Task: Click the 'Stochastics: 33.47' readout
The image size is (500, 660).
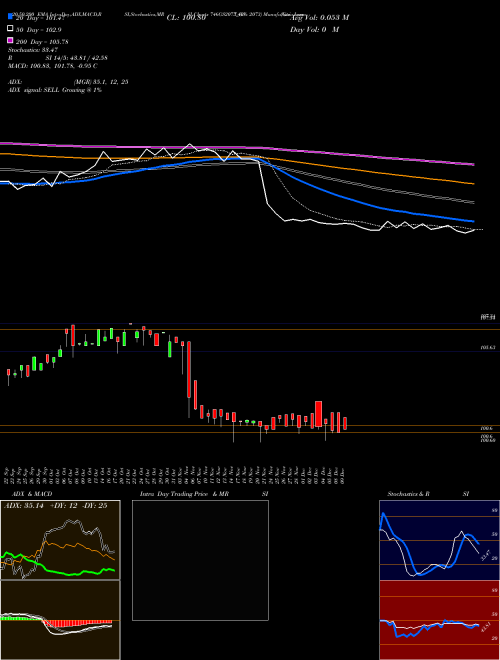Action: click(33, 50)
